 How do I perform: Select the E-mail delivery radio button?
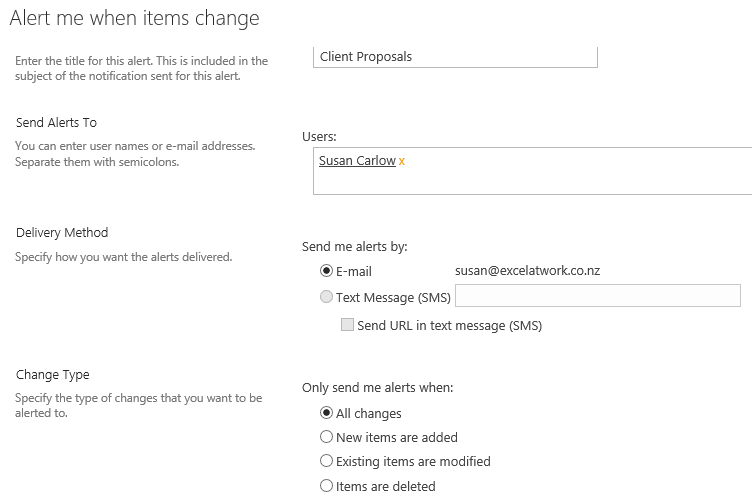point(326,271)
